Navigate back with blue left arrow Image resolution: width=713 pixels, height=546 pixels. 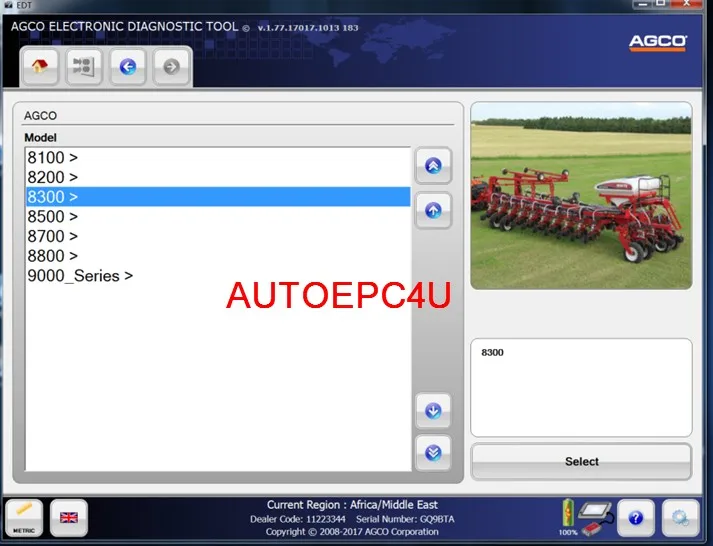pos(128,67)
